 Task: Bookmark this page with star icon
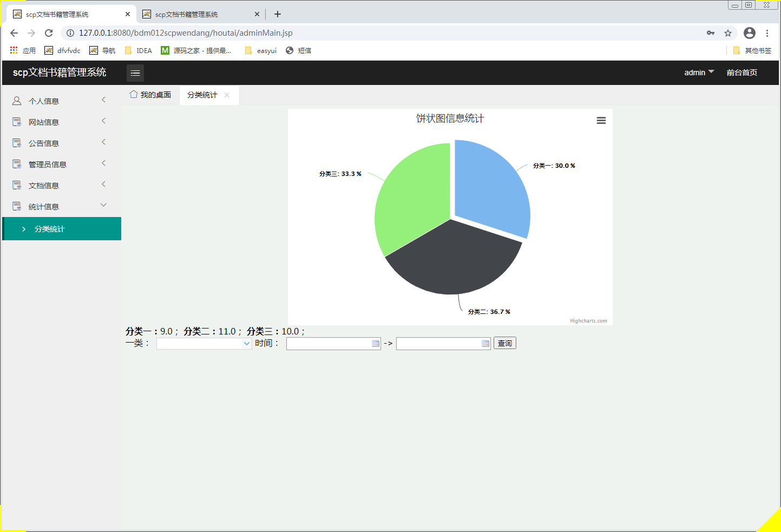pos(728,33)
